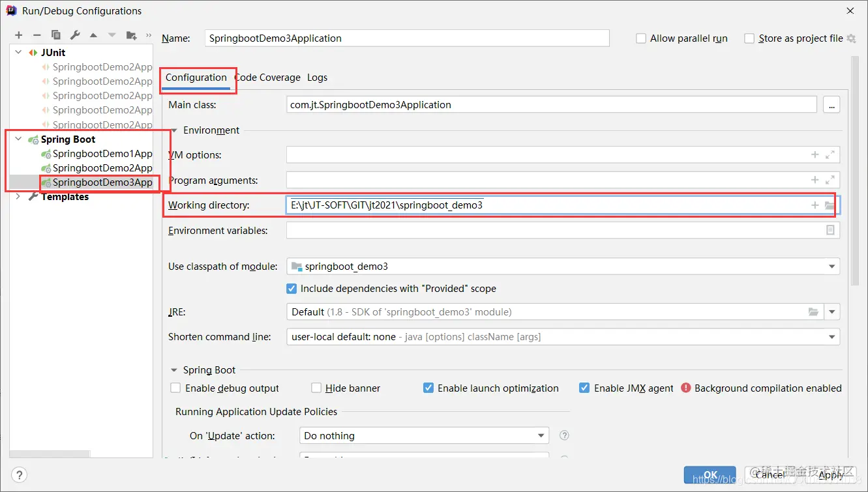This screenshot has width=868, height=492.
Task: Click Cancel button
Action: pyautogui.click(x=770, y=475)
